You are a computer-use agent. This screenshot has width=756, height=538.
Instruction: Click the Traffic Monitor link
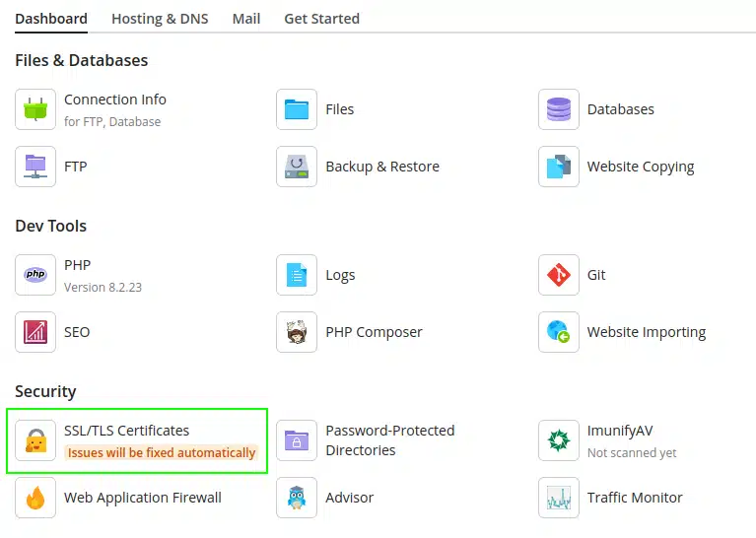click(x=635, y=498)
